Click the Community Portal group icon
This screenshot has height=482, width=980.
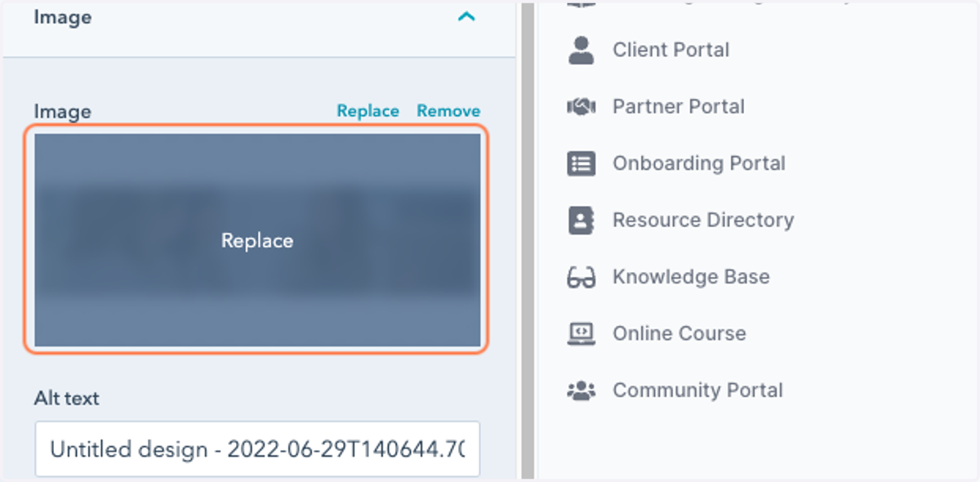pyautogui.click(x=581, y=391)
